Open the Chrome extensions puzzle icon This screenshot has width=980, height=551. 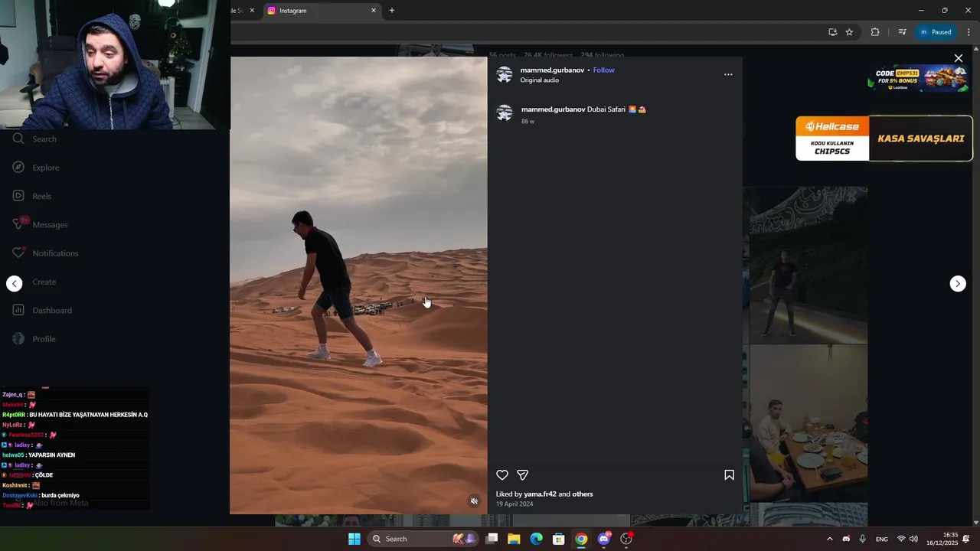[875, 32]
